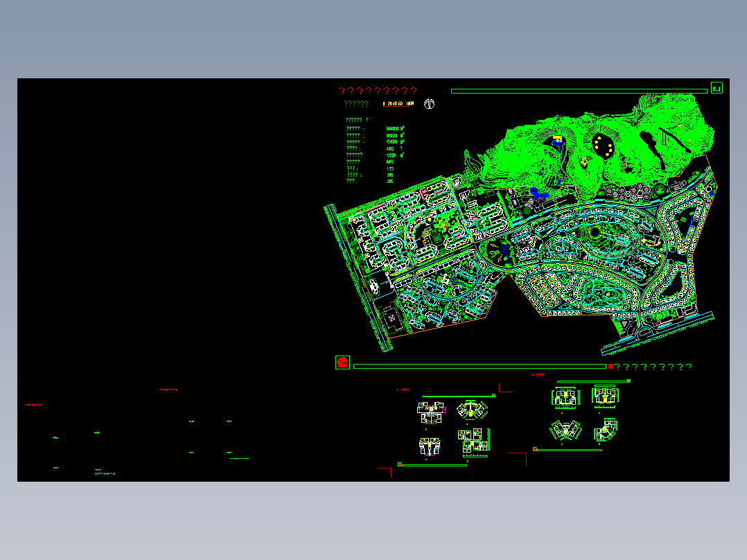747x560 pixels.
Task: Click the scale bar beside the north arrow
Action: tap(398, 103)
